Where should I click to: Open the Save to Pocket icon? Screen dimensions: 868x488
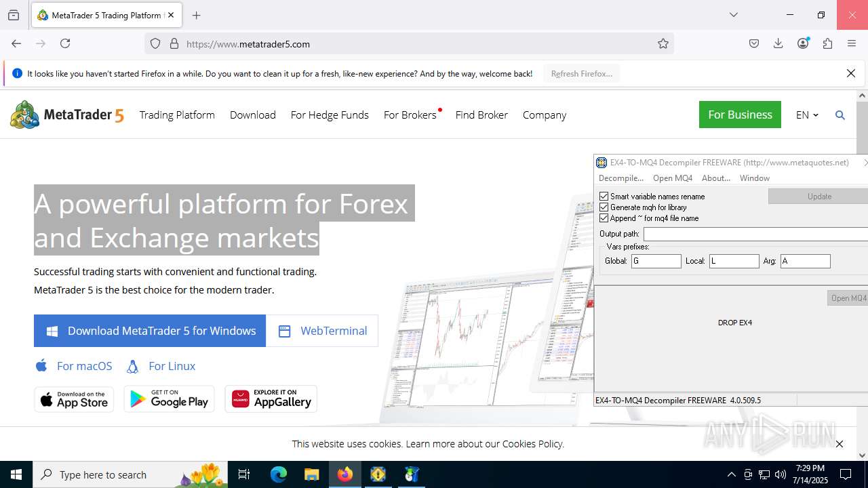point(754,43)
